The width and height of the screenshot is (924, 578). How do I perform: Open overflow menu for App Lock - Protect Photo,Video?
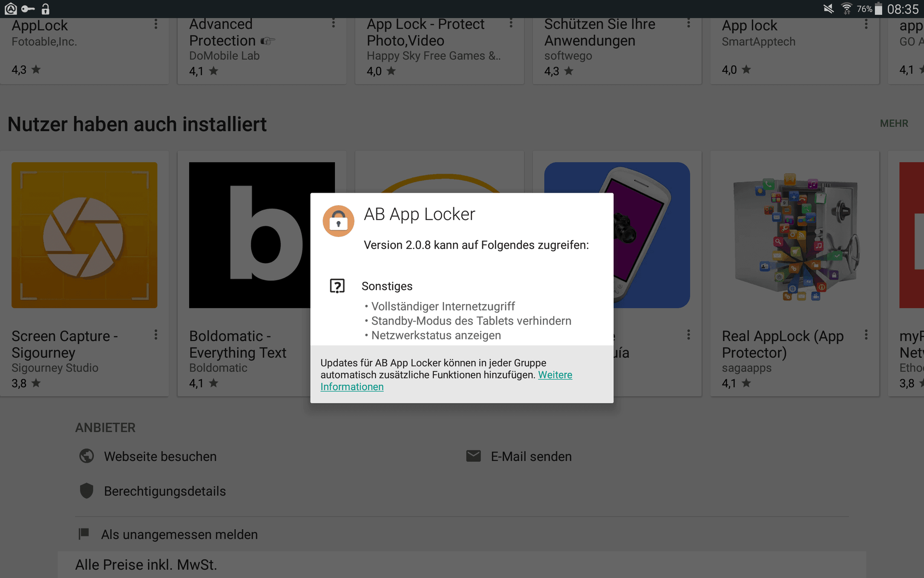click(511, 23)
